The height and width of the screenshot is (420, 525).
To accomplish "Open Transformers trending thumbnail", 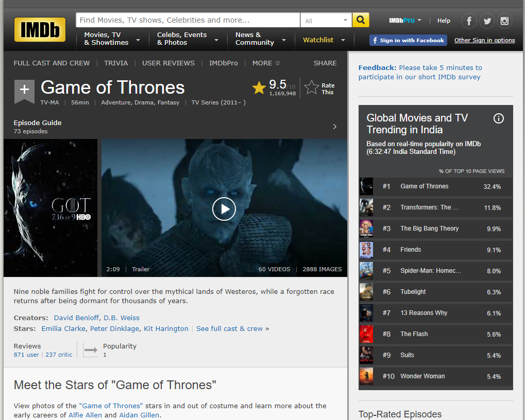I will click(x=366, y=207).
